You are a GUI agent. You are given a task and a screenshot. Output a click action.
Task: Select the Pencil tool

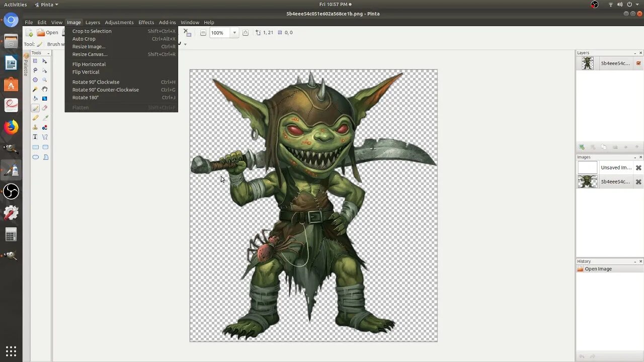(x=35, y=118)
